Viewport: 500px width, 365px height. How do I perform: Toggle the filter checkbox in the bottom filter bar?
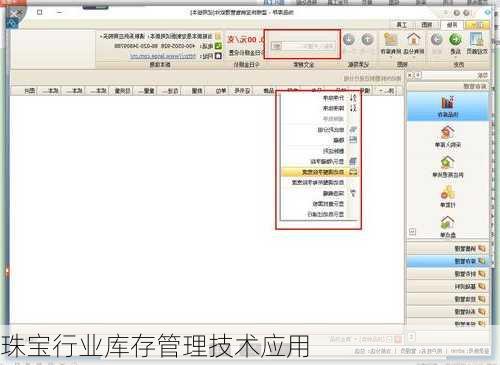[389, 339]
